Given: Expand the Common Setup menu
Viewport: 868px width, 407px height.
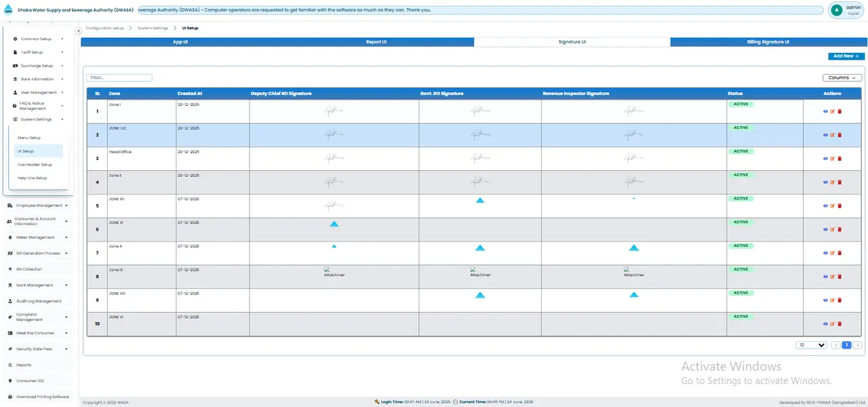Looking at the screenshot, I should coord(38,39).
